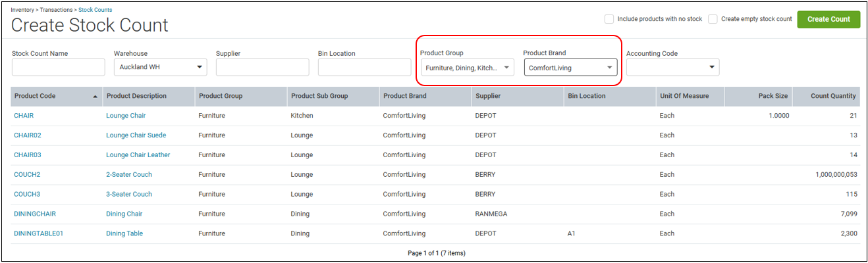Open the CHAIR02 product code link
This screenshot has height=263, width=868.
28,135
